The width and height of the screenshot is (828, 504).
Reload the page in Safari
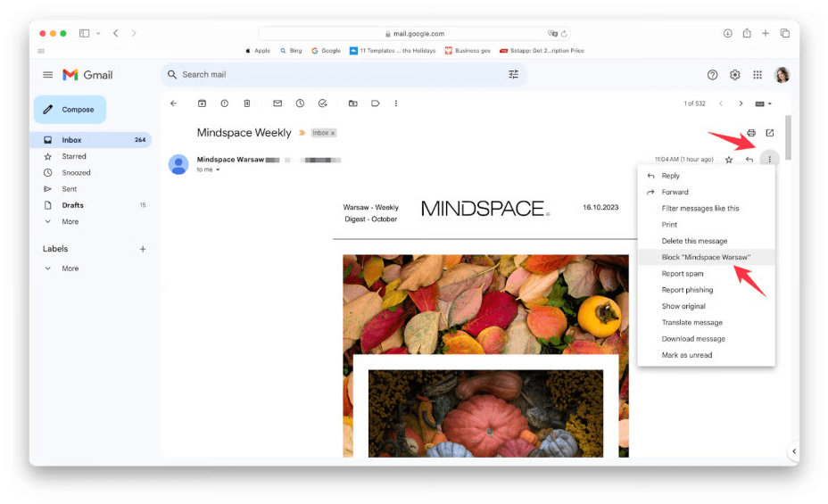[564, 34]
